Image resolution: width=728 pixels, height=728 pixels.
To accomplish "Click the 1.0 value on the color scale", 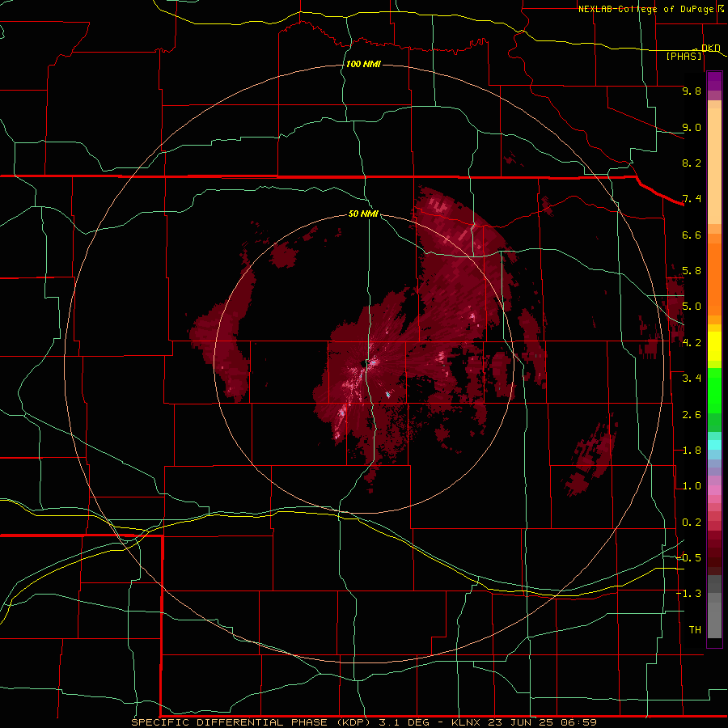I will tap(692, 486).
